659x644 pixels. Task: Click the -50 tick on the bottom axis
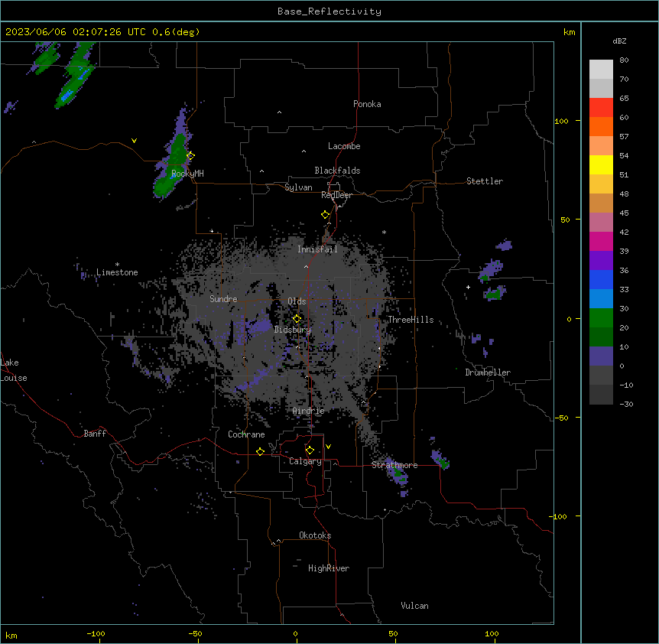coord(195,633)
